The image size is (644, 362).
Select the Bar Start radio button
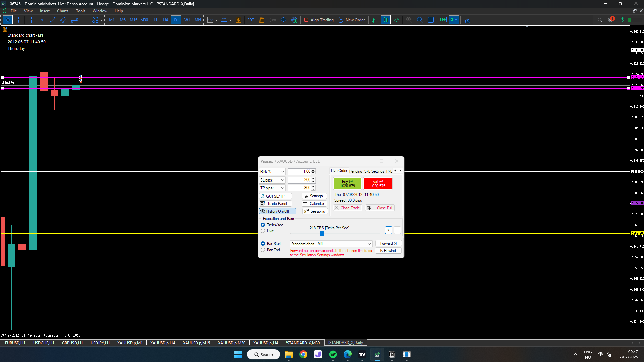(263, 244)
